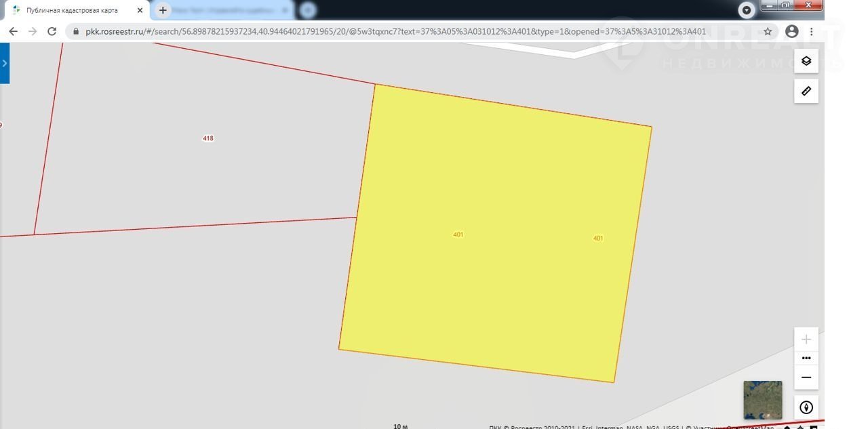Click the address bar URL
The width and height of the screenshot is (868, 429).
[x=393, y=31]
